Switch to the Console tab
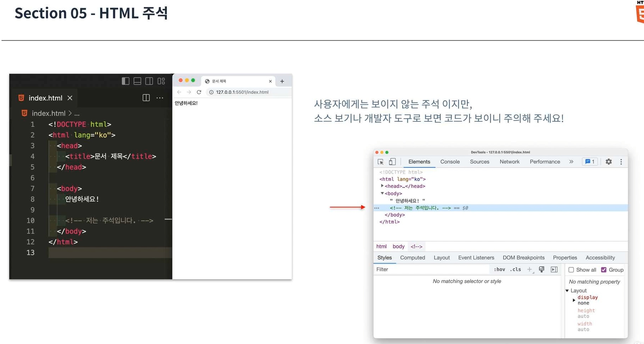 coord(450,162)
